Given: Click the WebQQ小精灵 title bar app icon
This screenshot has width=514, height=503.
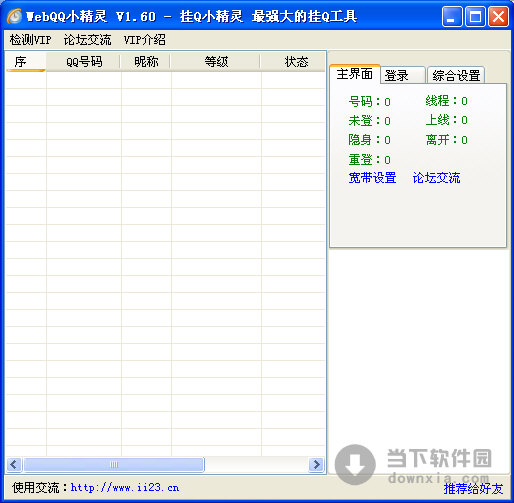Looking at the screenshot, I should pos(14,16).
